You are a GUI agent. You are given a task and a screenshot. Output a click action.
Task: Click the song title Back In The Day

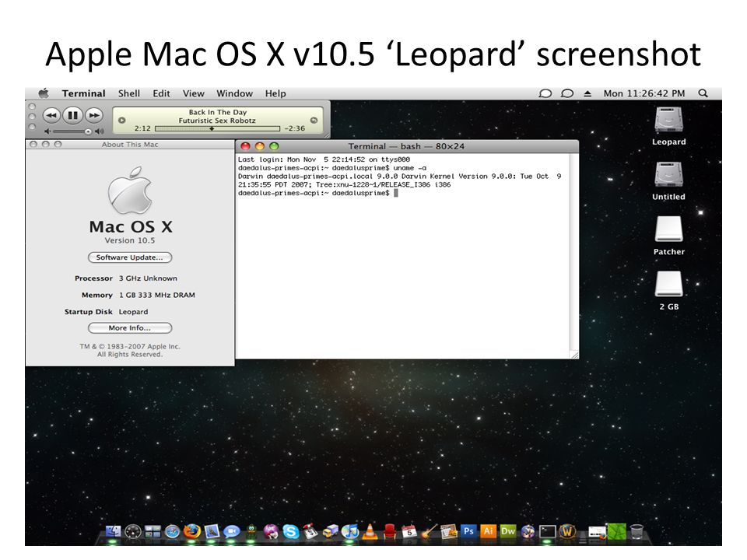click(218, 112)
